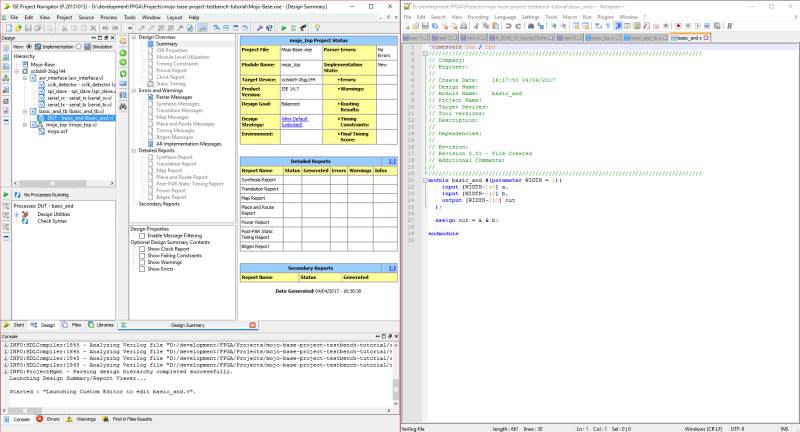Click green forward arrow below back arrow

[x=123, y=63]
